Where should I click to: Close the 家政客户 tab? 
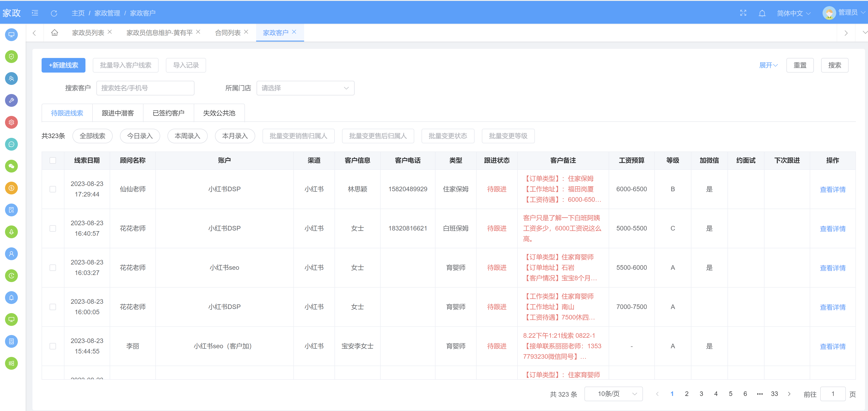click(x=294, y=32)
